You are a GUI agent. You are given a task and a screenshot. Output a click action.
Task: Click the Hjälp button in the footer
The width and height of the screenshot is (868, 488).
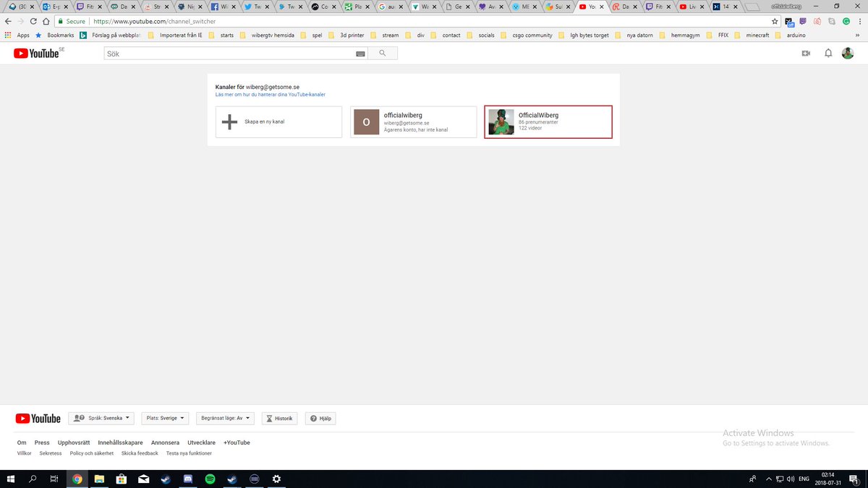(320, 419)
